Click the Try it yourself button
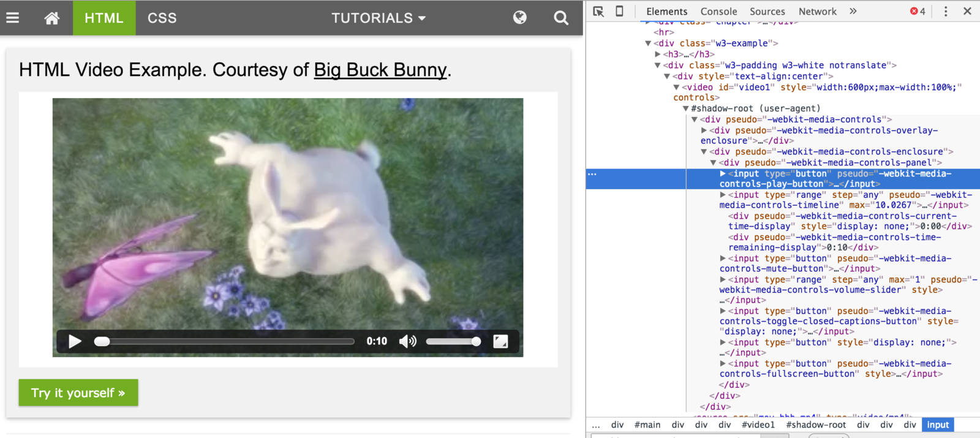The height and width of the screenshot is (438, 980). click(78, 393)
